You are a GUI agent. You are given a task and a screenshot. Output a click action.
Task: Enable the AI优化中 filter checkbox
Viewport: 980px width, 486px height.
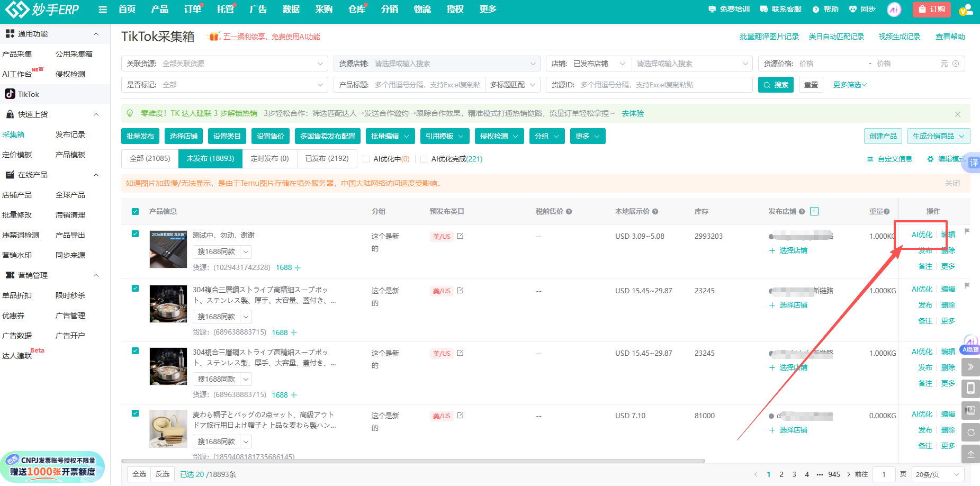[366, 159]
